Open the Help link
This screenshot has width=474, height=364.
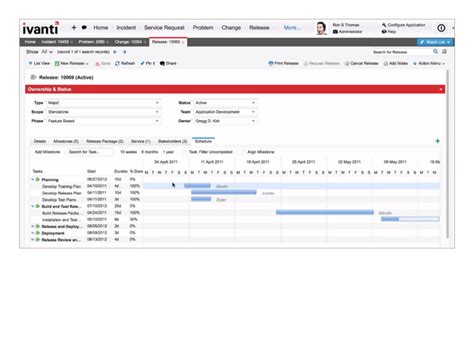(389, 32)
